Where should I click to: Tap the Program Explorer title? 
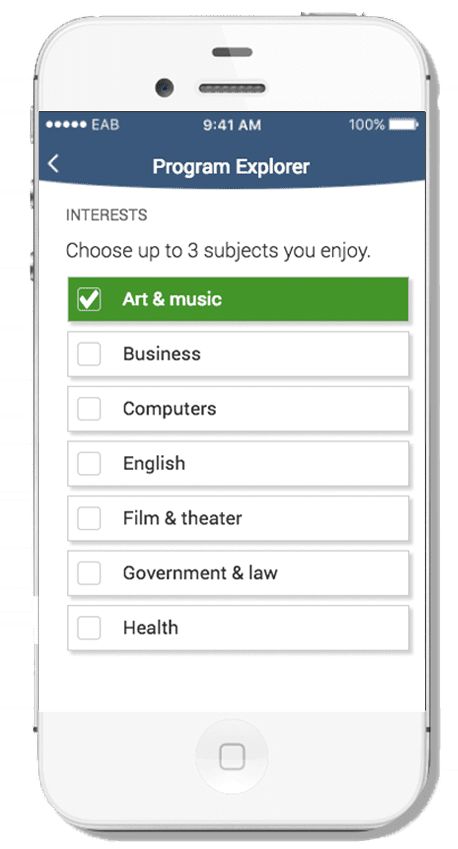click(x=231, y=166)
